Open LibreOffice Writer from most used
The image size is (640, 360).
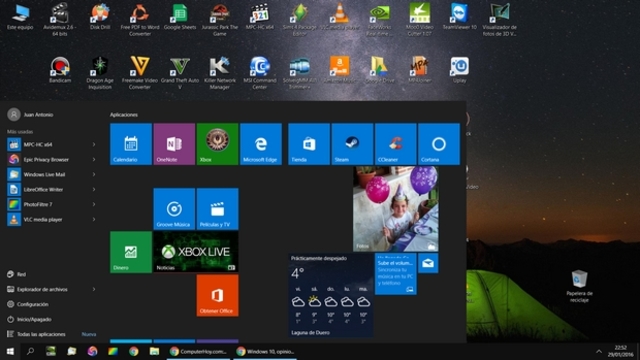point(51,189)
